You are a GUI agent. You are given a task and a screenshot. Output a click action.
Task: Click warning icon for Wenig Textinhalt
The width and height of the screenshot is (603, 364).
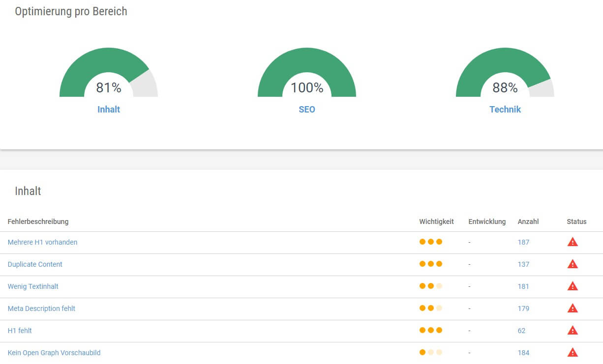click(573, 286)
